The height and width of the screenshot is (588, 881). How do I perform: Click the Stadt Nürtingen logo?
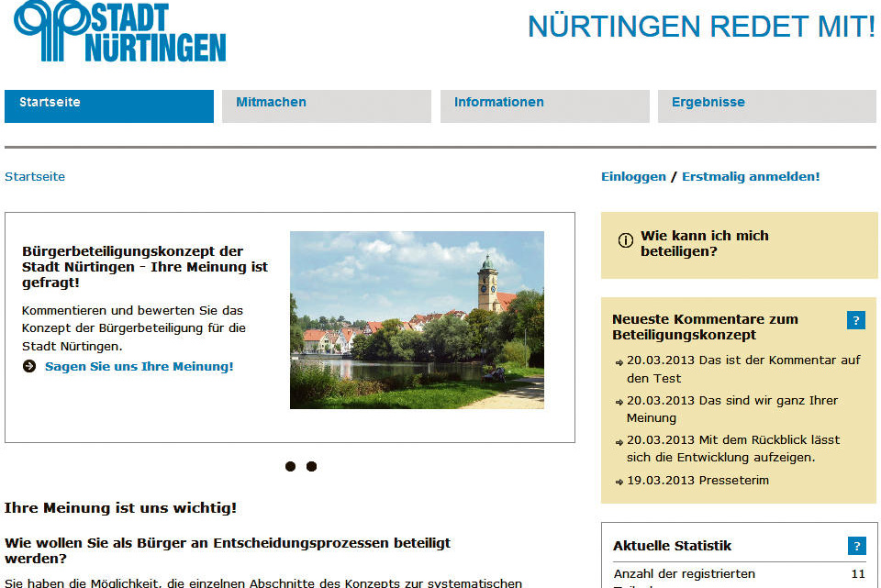pos(120,31)
